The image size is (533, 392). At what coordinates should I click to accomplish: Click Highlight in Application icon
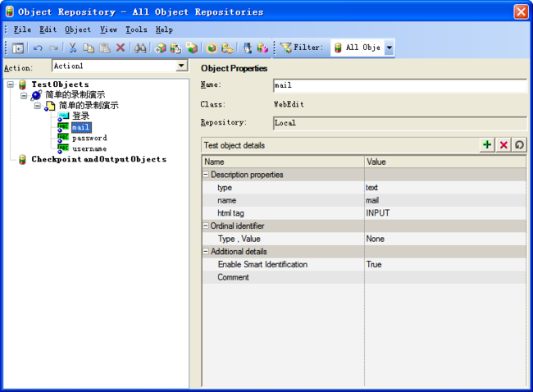click(x=212, y=48)
